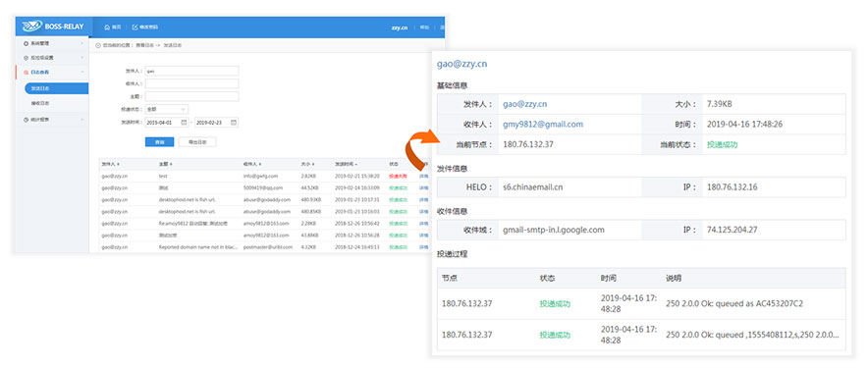The image size is (868, 368).
Task: Select the receive log sidebar item
Action: [x=40, y=103]
